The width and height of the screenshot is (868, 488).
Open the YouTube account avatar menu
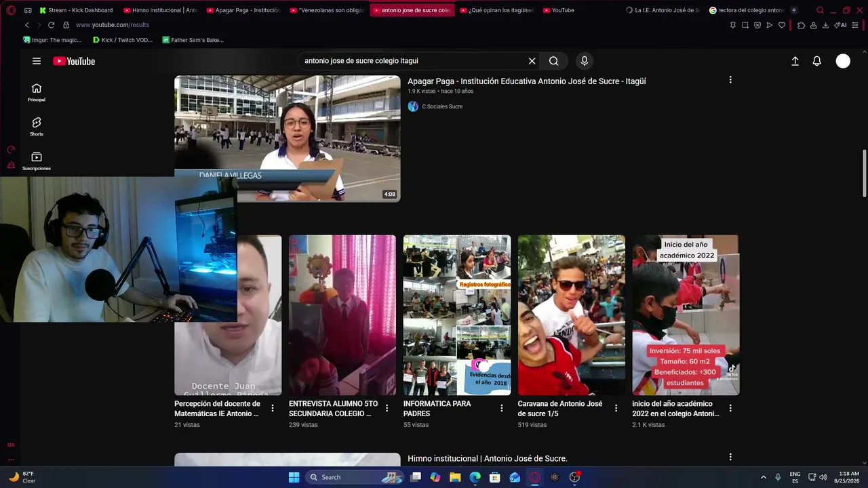843,61
